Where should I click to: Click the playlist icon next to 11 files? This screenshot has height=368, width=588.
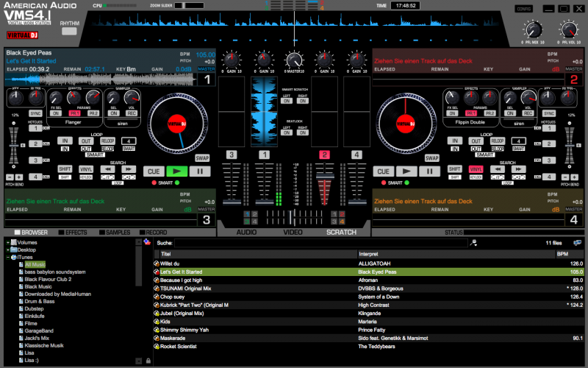[577, 242]
